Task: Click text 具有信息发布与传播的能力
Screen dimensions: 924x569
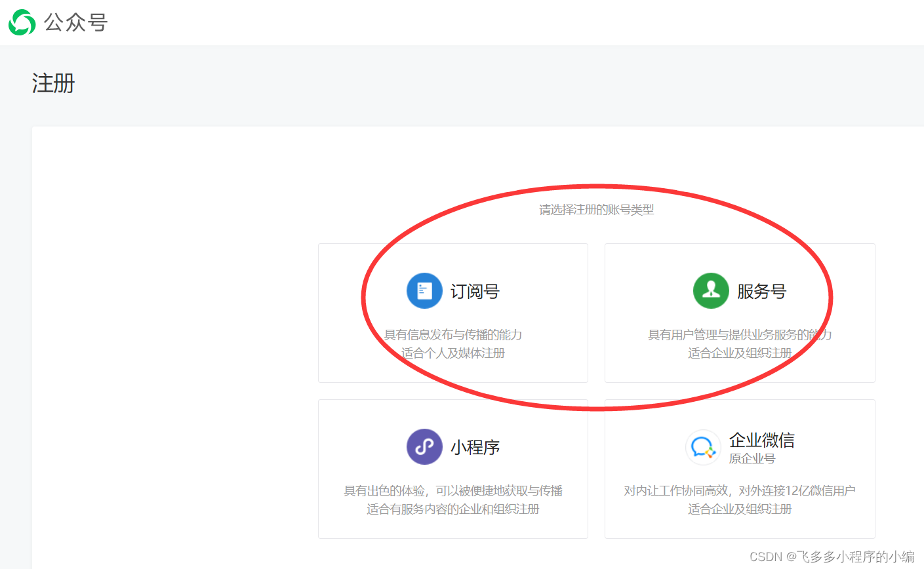Action: pyautogui.click(x=453, y=334)
